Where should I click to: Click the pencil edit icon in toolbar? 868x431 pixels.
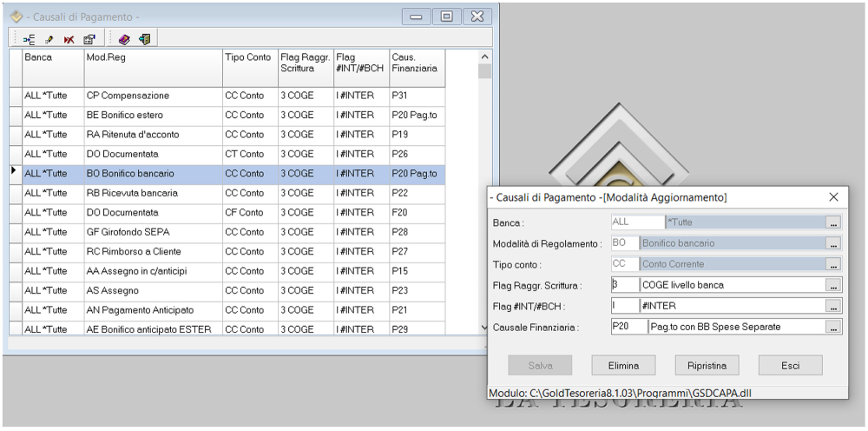(49, 39)
